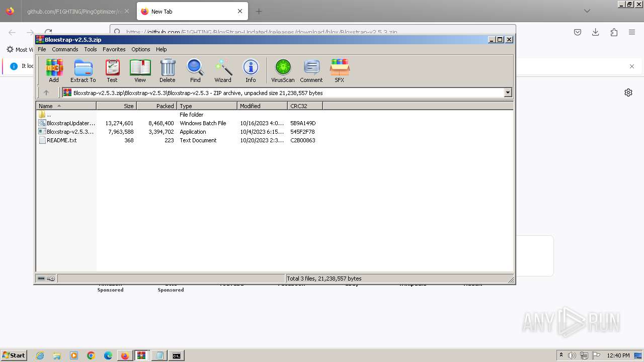Sort by Name column header
This screenshot has height=362, width=644.
coord(66,106)
